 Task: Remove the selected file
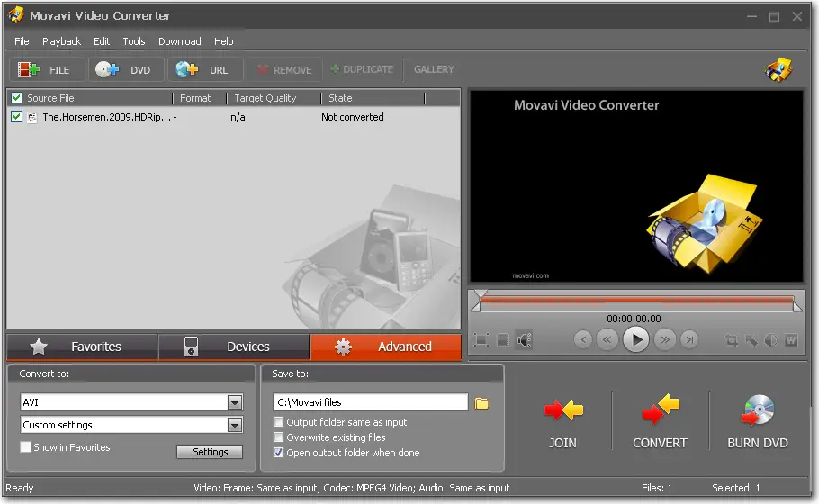coord(284,69)
